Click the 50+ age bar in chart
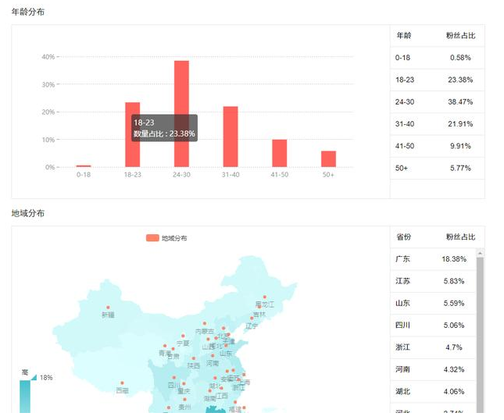Image resolution: width=504 pixels, height=420 pixels. (x=328, y=158)
